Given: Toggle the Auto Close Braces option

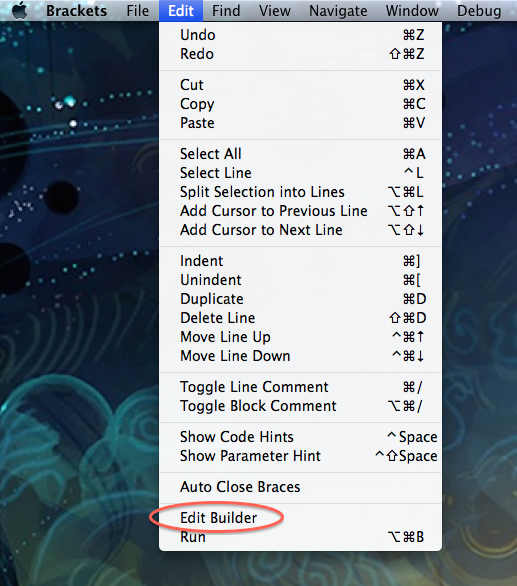Looking at the screenshot, I should click(x=300, y=487).
